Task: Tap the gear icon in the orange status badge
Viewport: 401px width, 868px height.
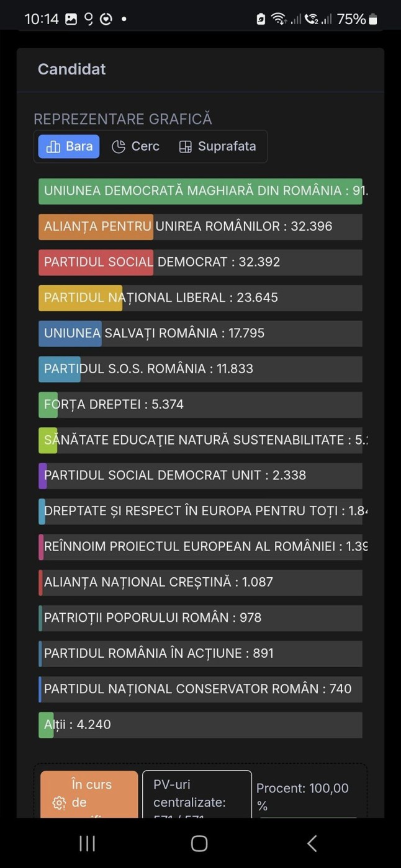Action: pyautogui.click(x=59, y=803)
